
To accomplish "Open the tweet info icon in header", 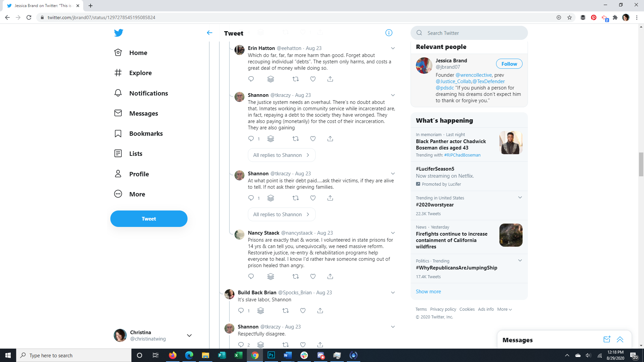I will 389,33.
